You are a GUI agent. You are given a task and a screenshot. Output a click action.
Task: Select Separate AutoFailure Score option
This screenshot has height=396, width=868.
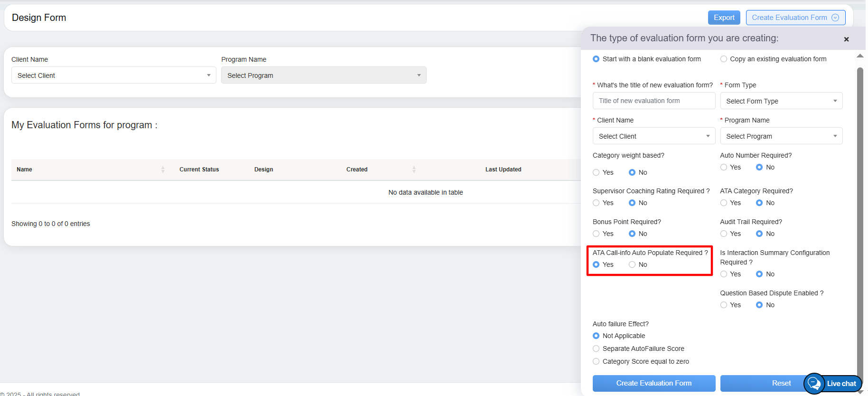(x=597, y=349)
